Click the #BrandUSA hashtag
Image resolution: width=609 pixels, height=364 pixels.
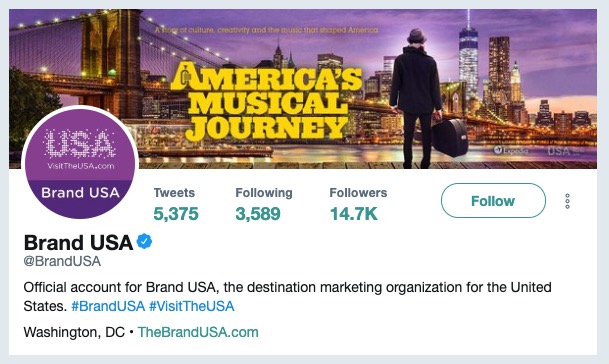(x=108, y=306)
